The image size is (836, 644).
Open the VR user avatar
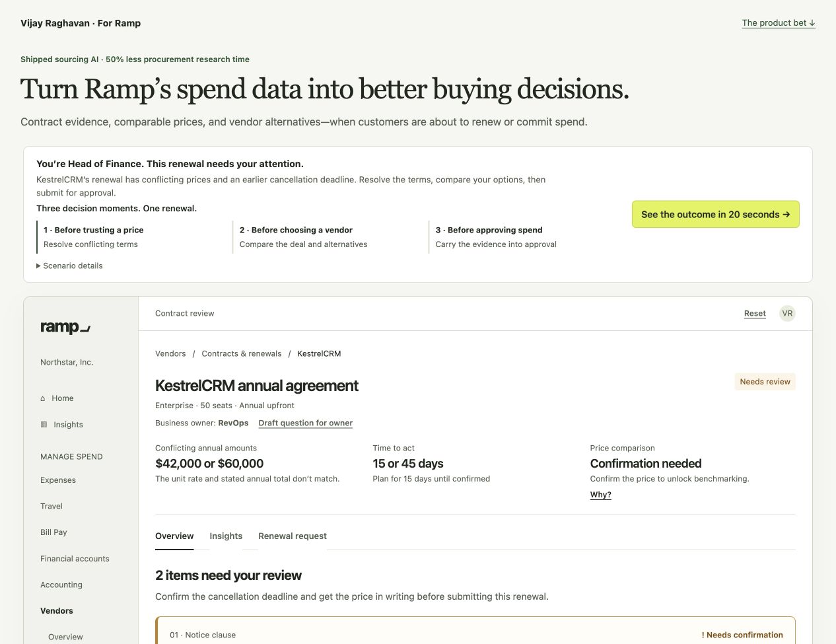tap(787, 314)
